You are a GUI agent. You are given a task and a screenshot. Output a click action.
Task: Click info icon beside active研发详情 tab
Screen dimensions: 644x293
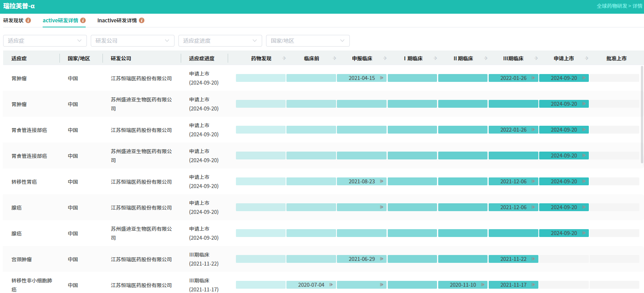coord(83,20)
